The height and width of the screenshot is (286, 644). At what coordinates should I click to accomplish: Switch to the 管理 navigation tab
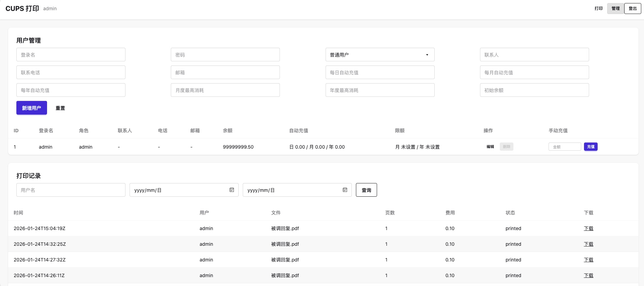coord(616,9)
